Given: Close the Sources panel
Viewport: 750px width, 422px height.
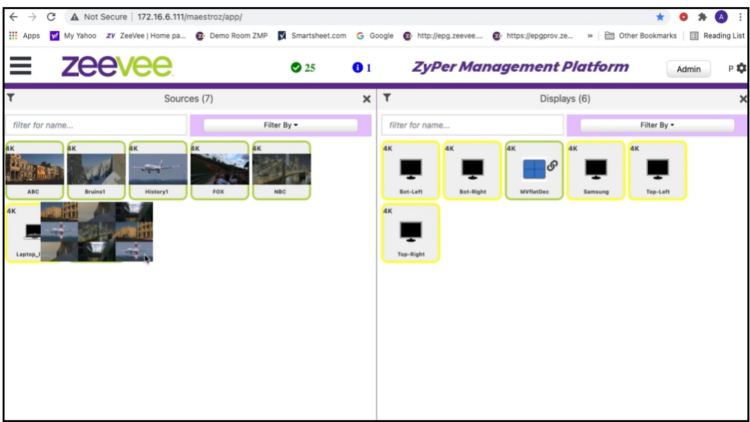Looking at the screenshot, I should (x=366, y=99).
